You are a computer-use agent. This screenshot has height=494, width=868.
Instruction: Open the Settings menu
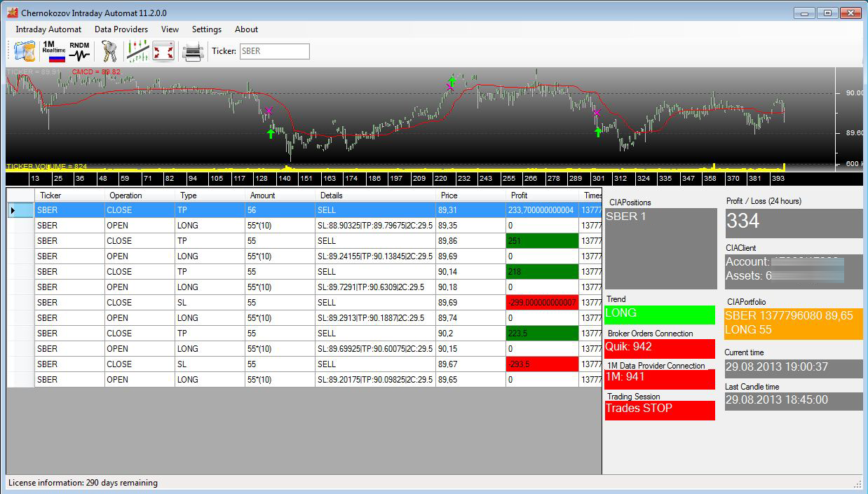click(207, 29)
